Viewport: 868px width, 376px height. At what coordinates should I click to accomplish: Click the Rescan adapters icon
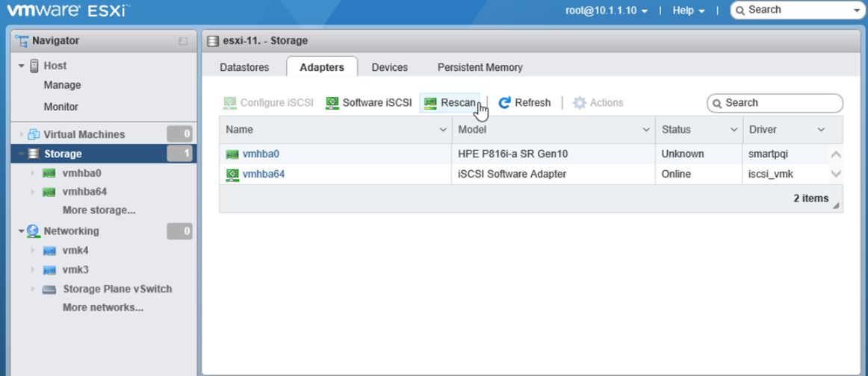pyautogui.click(x=430, y=103)
